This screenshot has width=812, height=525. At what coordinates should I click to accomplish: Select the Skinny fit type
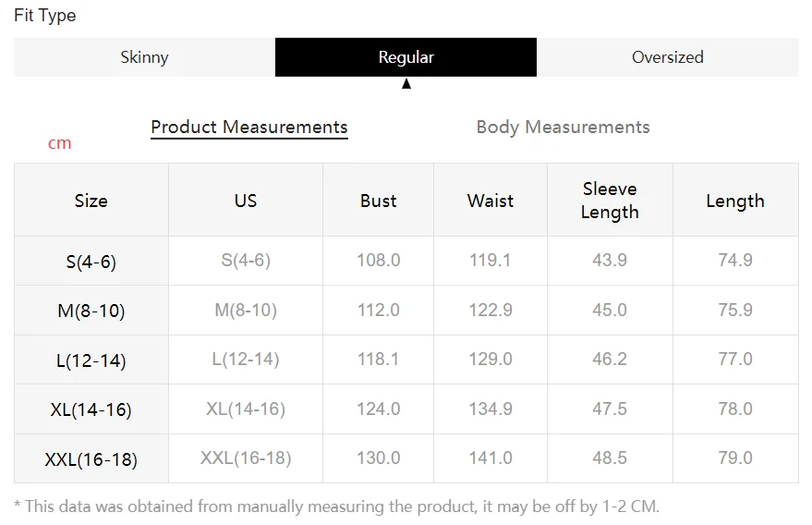tap(144, 57)
